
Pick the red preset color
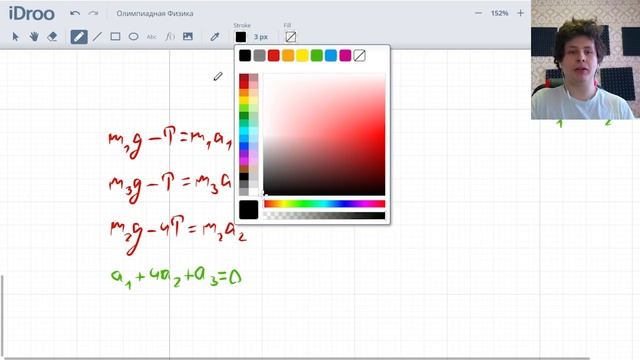coord(273,56)
